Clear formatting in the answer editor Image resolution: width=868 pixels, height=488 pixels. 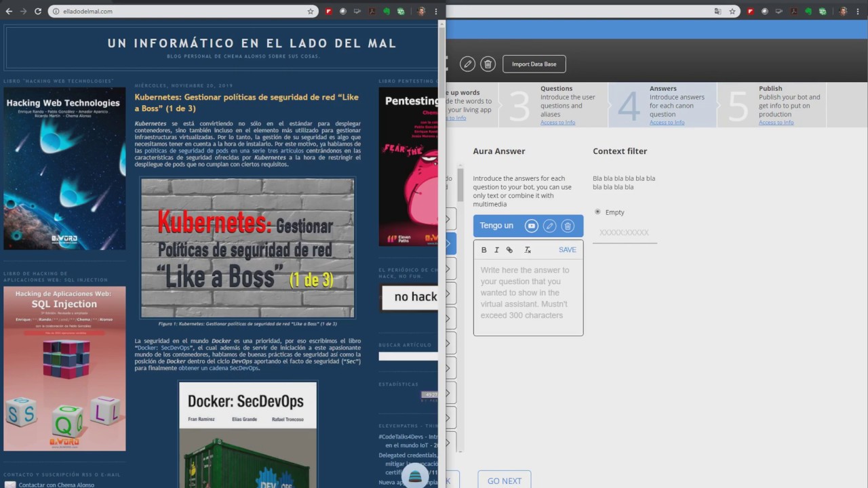[x=528, y=250]
